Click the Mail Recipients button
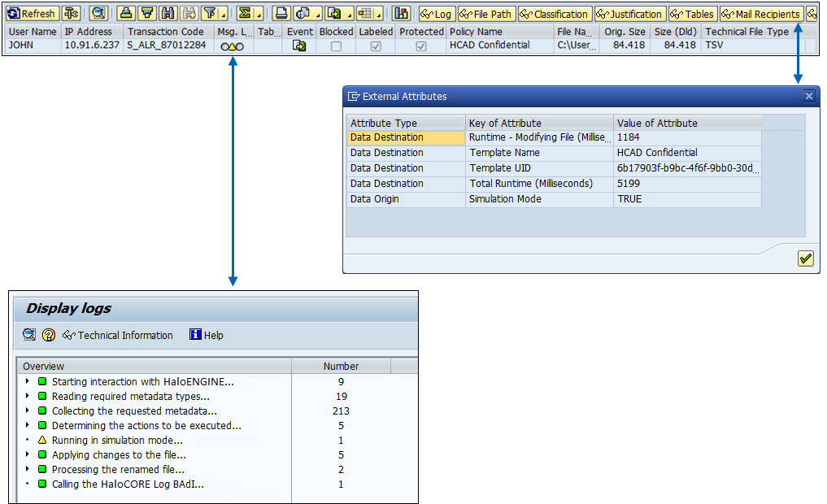Image resolution: width=827 pixels, height=504 pixels. coord(762,14)
